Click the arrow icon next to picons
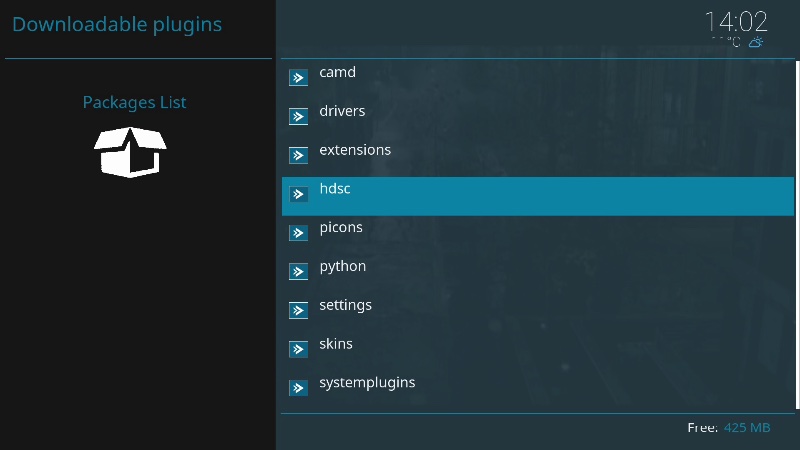The height and width of the screenshot is (450, 800). pos(298,233)
